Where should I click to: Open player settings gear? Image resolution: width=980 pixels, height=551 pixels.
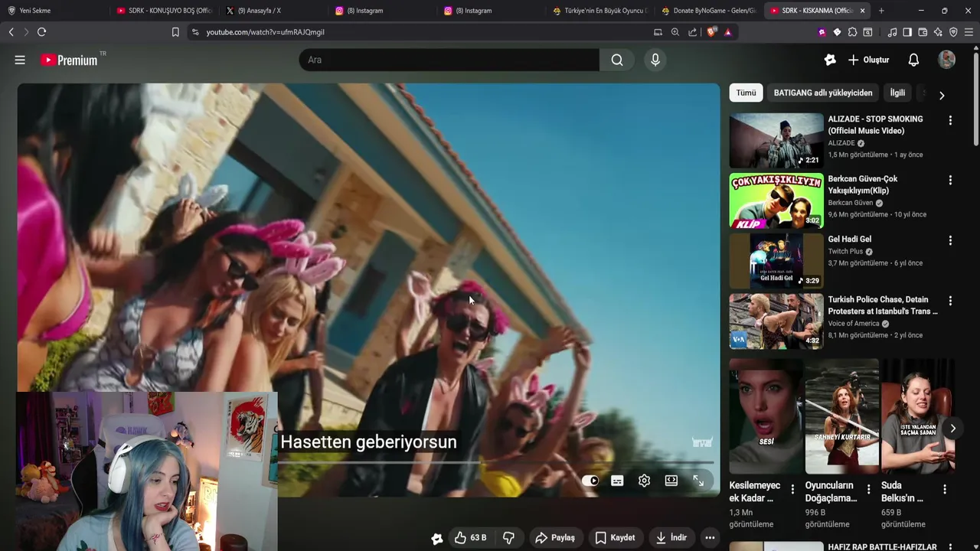[x=644, y=481]
